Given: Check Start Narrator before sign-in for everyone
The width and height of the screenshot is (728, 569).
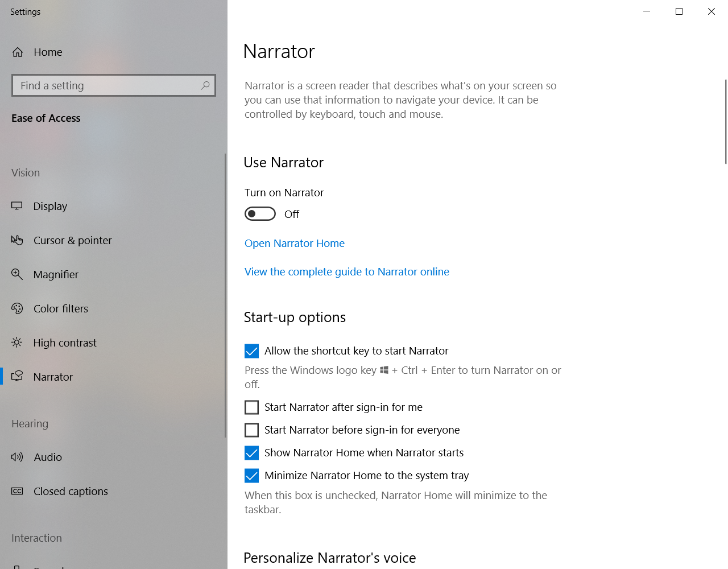Looking at the screenshot, I should click(x=251, y=430).
